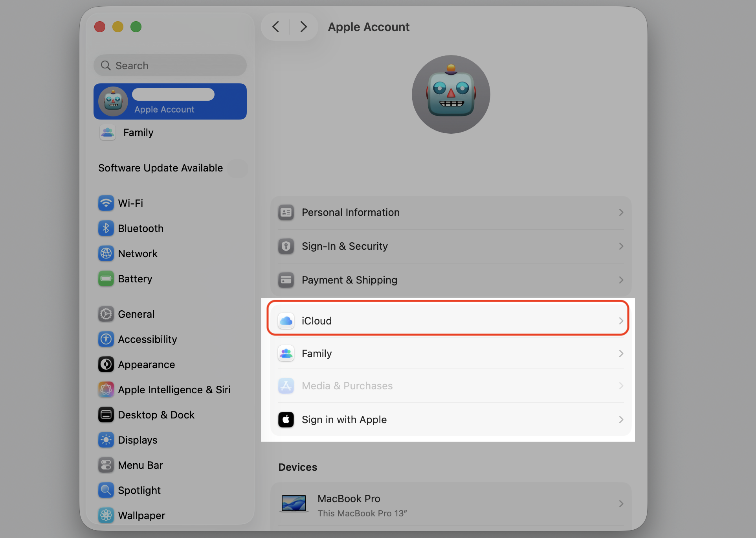Click the Personal Information card icon
This screenshot has height=538, width=756.
pyautogui.click(x=286, y=212)
